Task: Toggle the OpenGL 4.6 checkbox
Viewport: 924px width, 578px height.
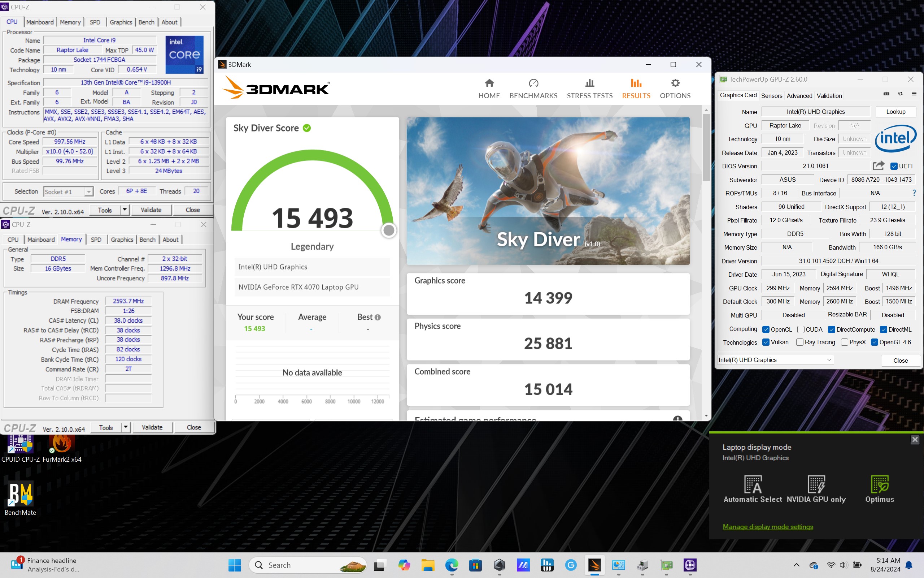Action: (x=874, y=342)
